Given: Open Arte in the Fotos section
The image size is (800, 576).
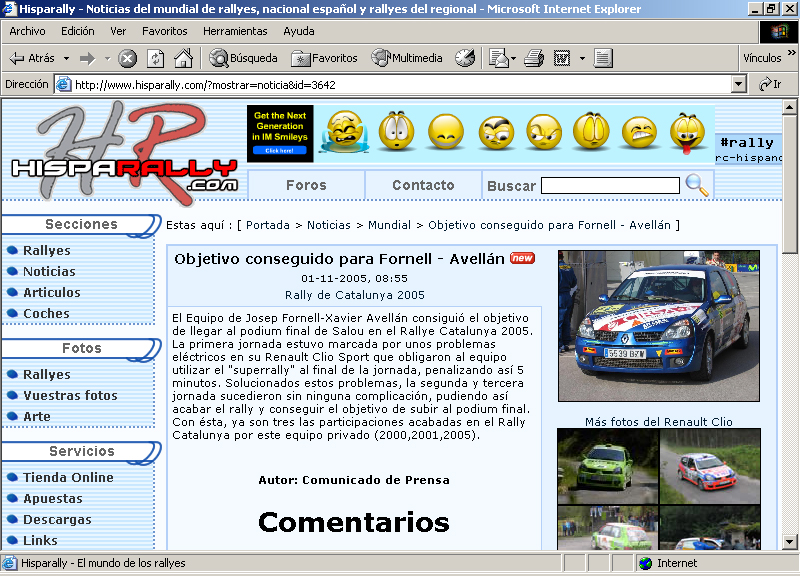Looking at the screenshot, I should coord(37,416).
